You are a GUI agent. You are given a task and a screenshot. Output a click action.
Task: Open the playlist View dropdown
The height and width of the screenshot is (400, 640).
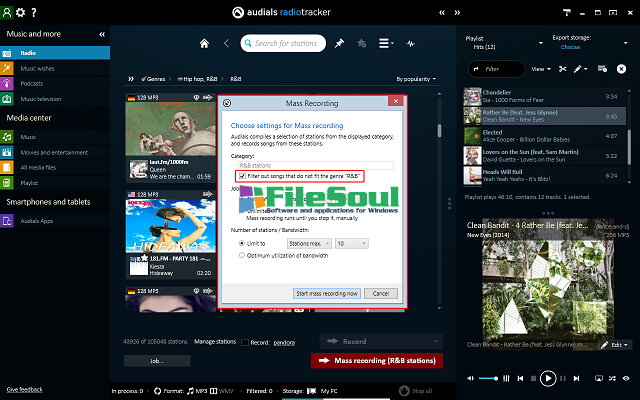pos(541,69)
